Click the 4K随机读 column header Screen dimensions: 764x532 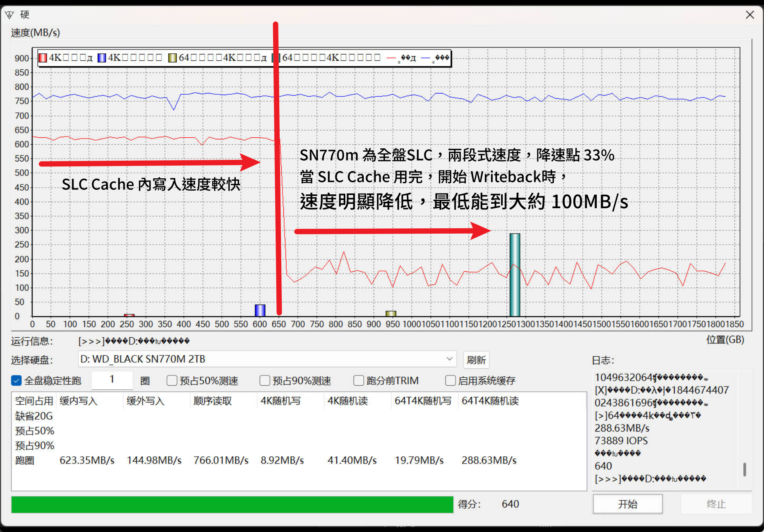348,401
